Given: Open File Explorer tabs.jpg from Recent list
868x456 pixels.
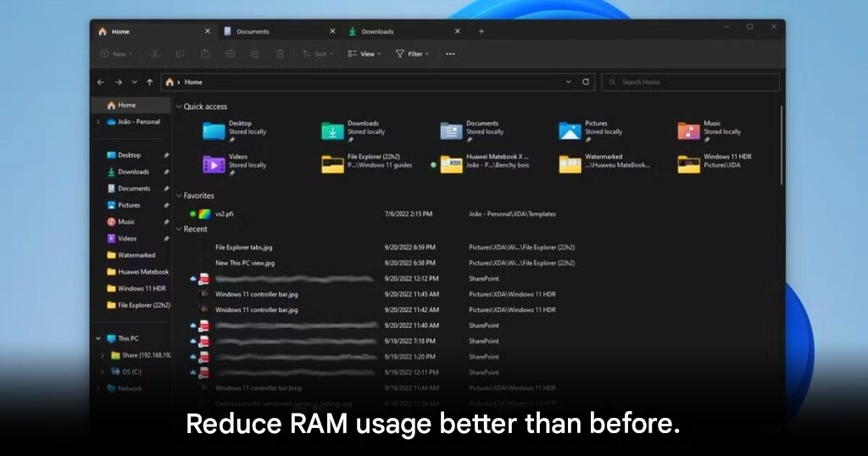Looking at the screenshot, I should pos(244,247).
